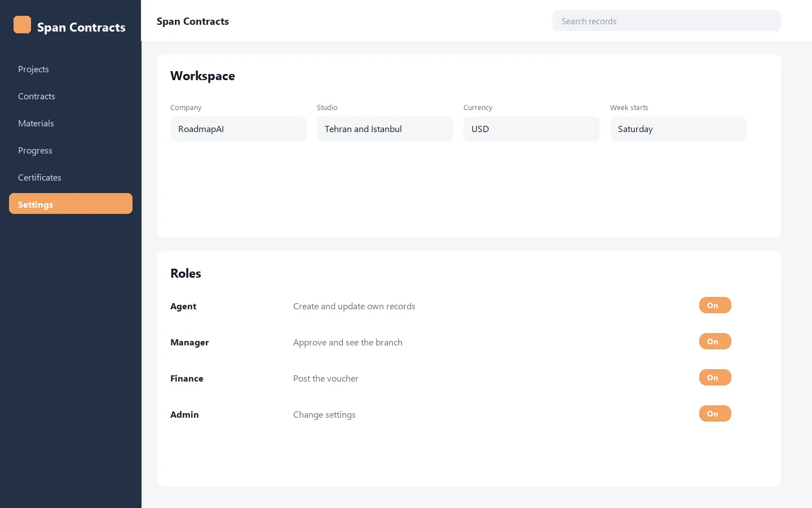Open the Week starts Saturday selector
This screenshot has height=508, width=812.
point(678,129)
